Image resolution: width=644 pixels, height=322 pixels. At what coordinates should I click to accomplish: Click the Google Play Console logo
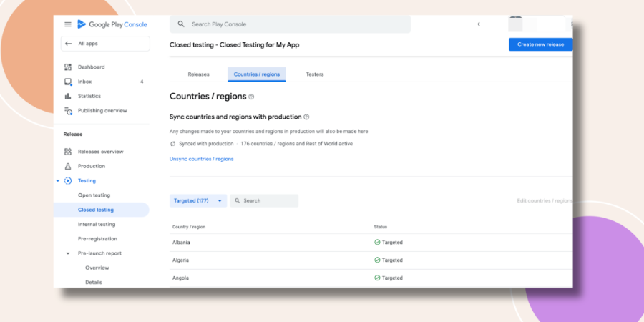click(x=112, y=24)
